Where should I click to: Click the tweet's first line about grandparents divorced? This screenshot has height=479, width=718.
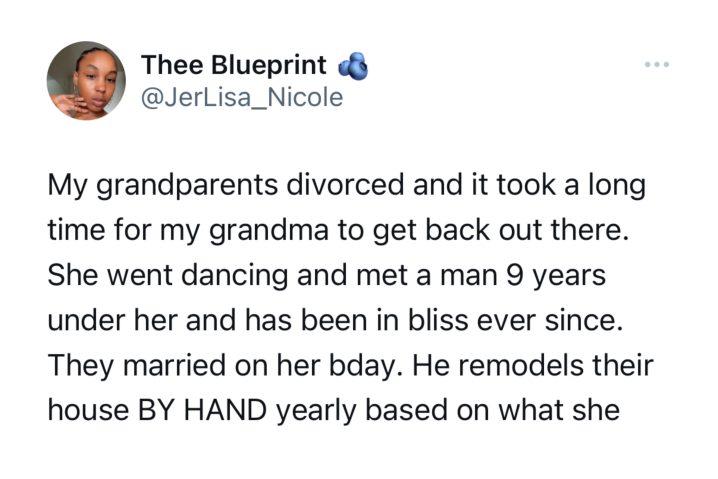tap(347, 186)
